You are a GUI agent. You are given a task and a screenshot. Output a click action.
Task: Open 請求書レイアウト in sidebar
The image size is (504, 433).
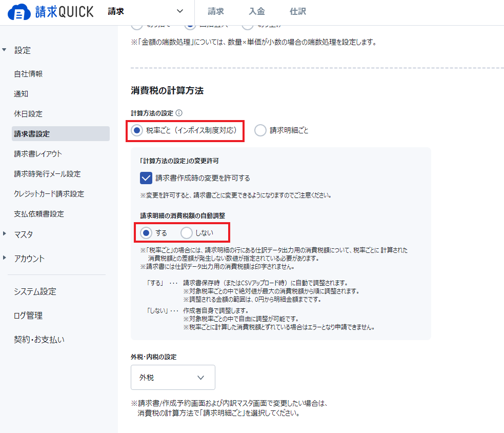point(38,154)
